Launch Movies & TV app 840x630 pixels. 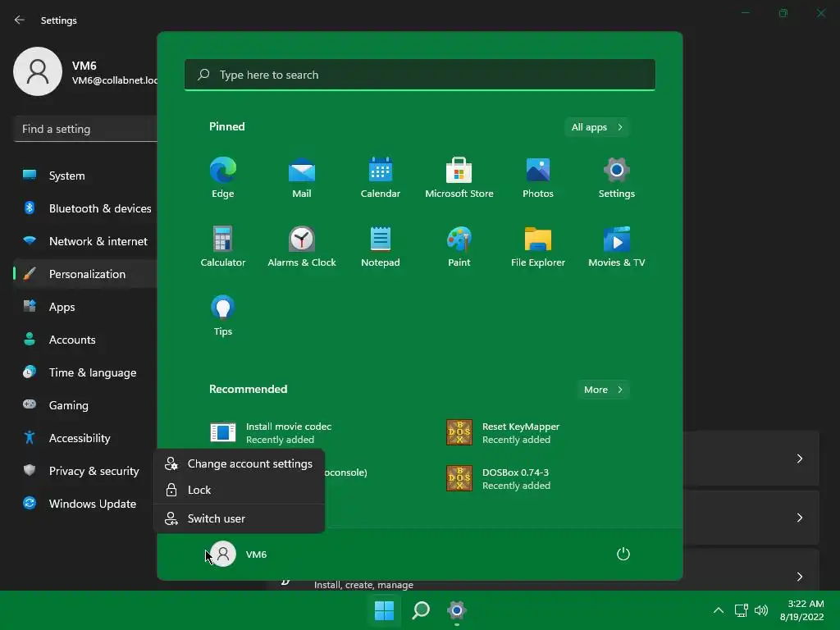pos(617,246)
